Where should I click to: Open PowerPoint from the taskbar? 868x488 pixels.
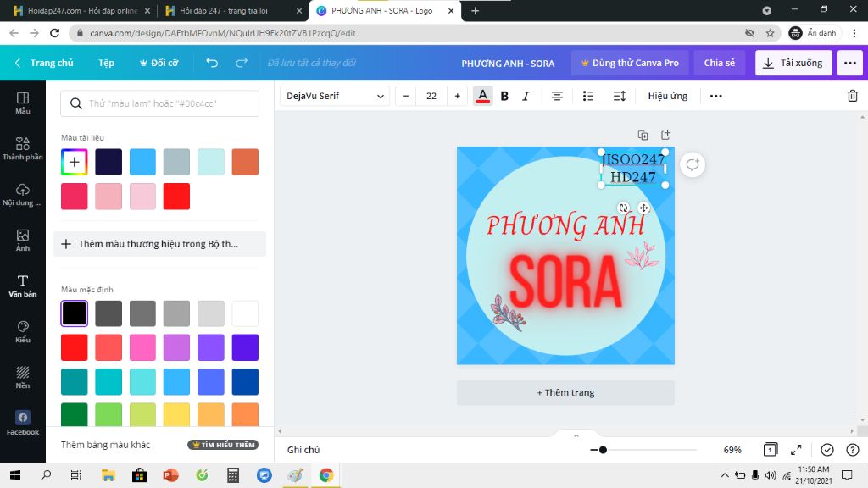pos(170,475)
